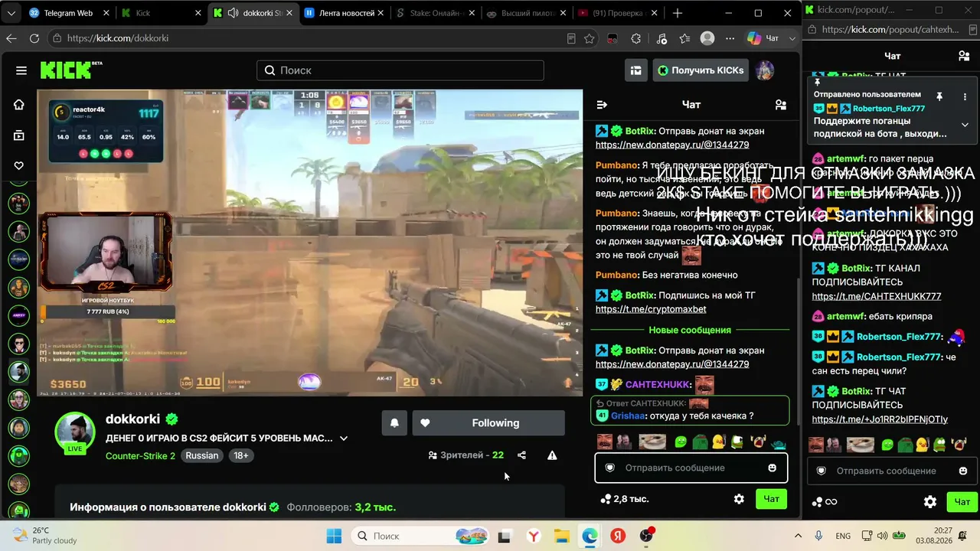Viewport: 980px width, 551px height.
Task: Open the Windows Start menu
Action: tap(334, 536)
